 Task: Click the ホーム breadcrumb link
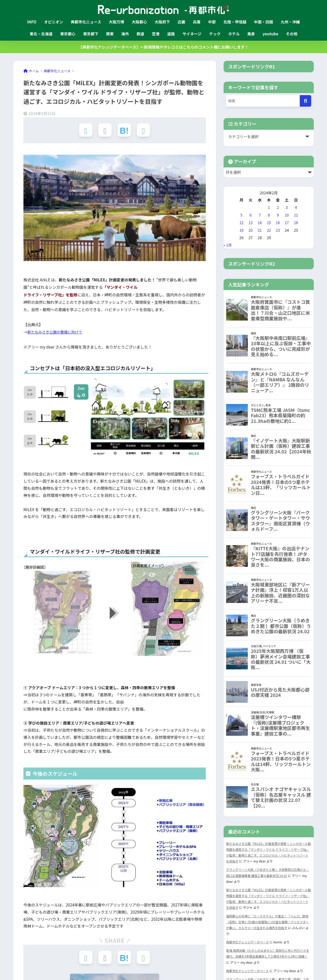34,71
